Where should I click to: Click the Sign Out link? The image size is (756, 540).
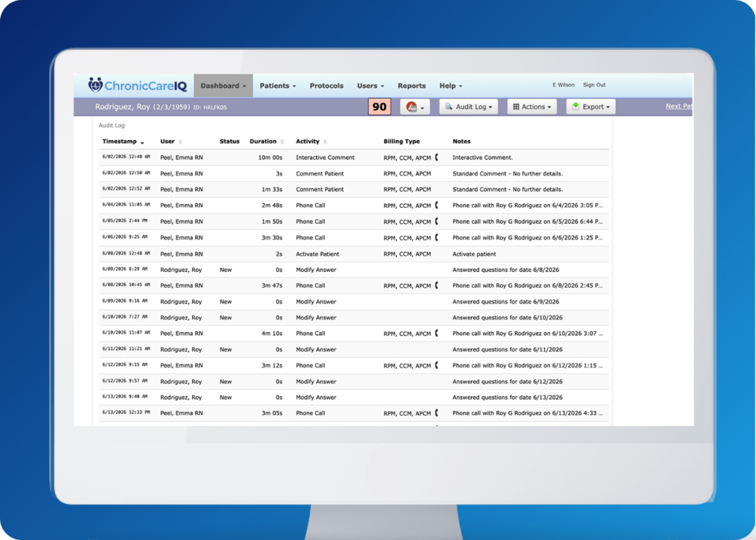point(594,85)
